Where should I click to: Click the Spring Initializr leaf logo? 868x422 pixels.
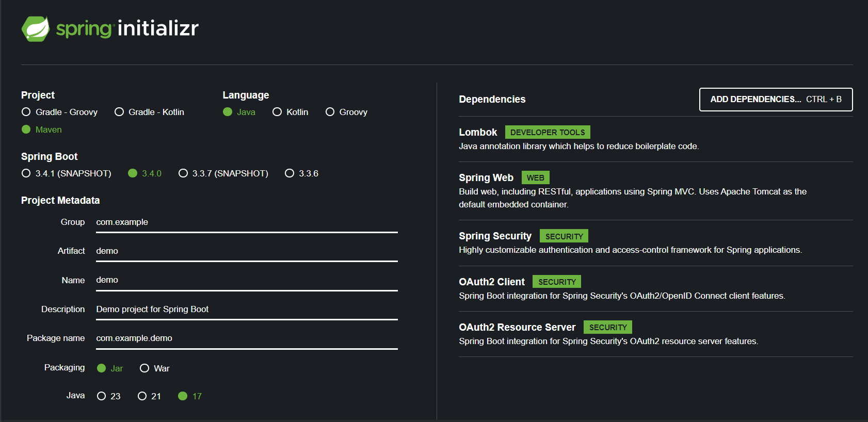(x=35, y=29)
